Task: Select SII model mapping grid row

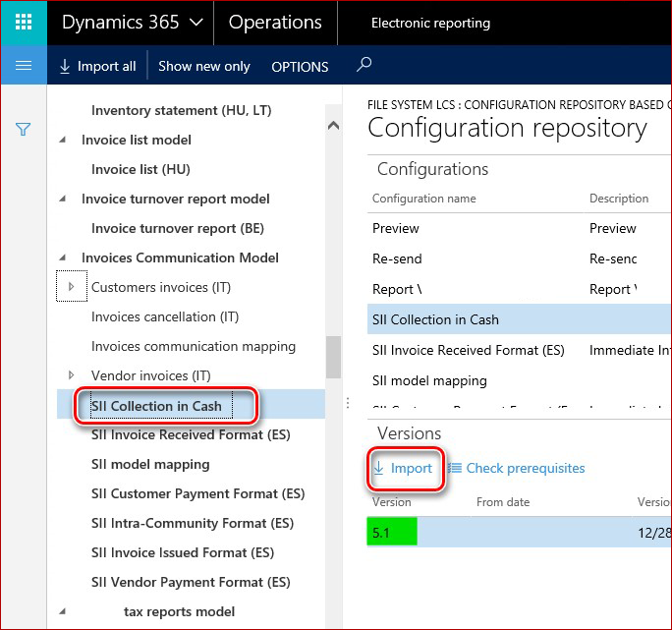Action: pos(520,380)
